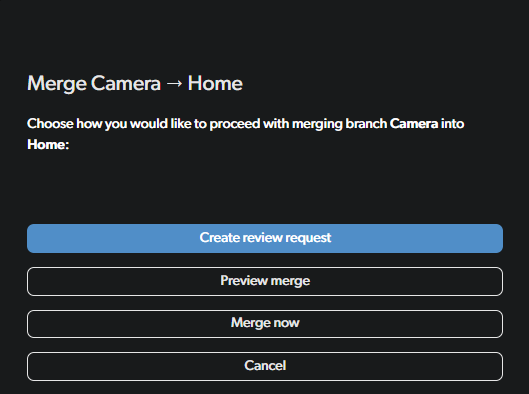Image resolution: width=529 pixels, height=394 pixels.
Task: Click the 'Choose how you would like' description text
Action: (246, 134)
